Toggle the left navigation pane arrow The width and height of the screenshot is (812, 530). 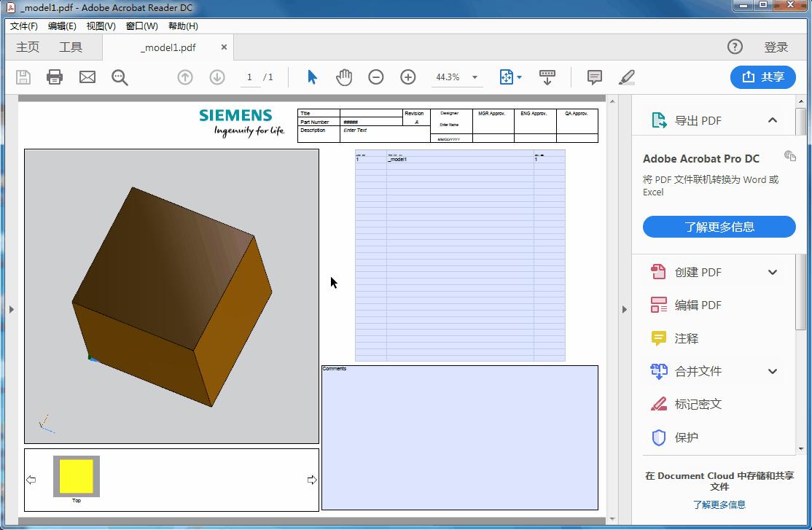click(12, 309)
